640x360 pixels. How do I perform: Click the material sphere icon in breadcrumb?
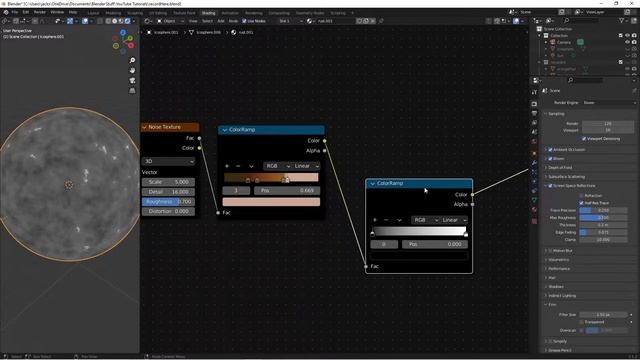coord(234,32)
